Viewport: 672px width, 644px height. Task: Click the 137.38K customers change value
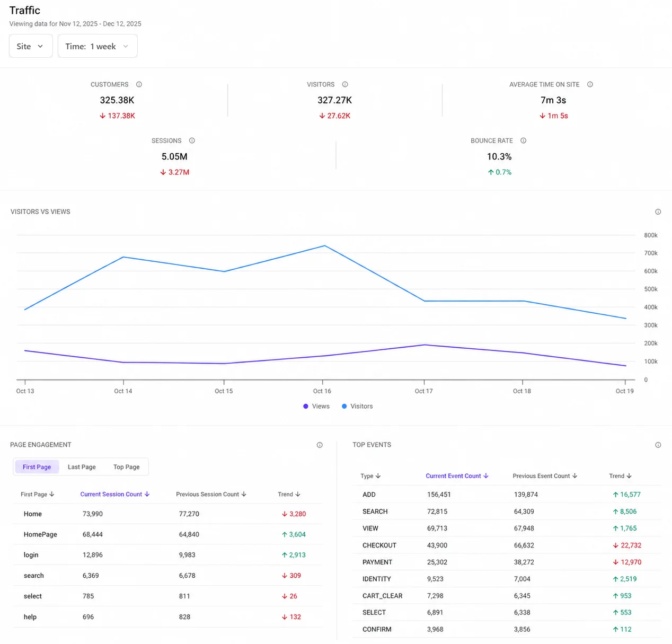pyautogui.click(x=117, y=116)
